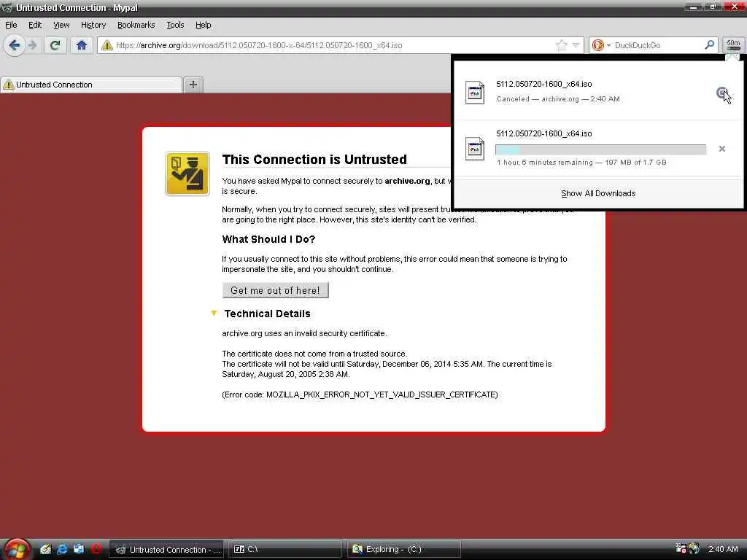Retry the canceled 5112.050720-1600_x64.iso download
The image size is (747, 560).
[721, 93]
